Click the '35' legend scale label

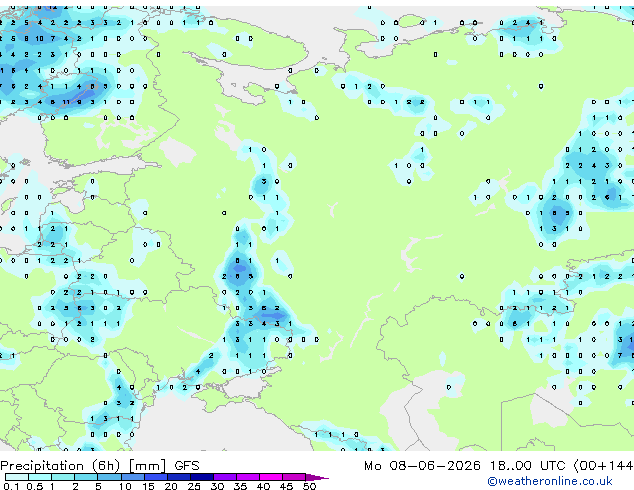[x=240, y=486]
